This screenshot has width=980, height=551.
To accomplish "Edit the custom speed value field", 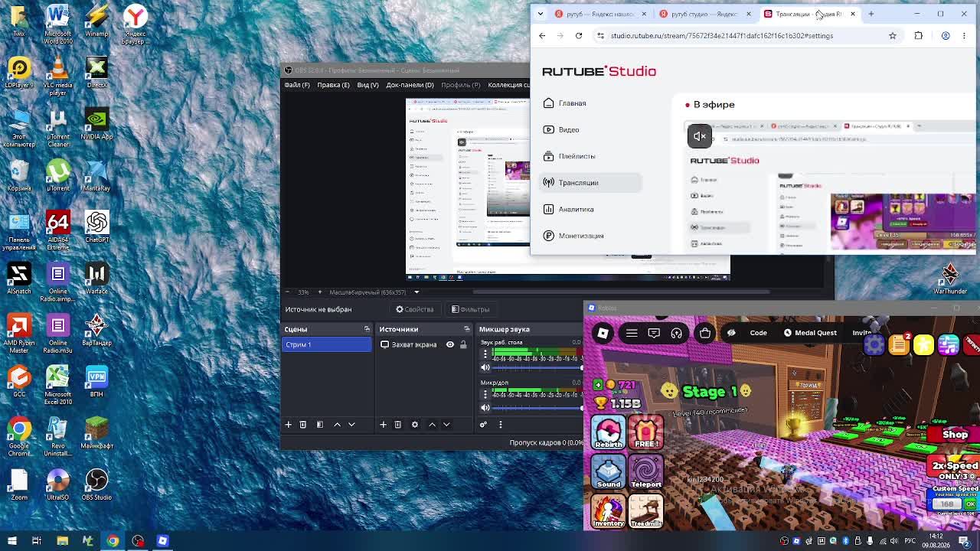I will (948, 504).
